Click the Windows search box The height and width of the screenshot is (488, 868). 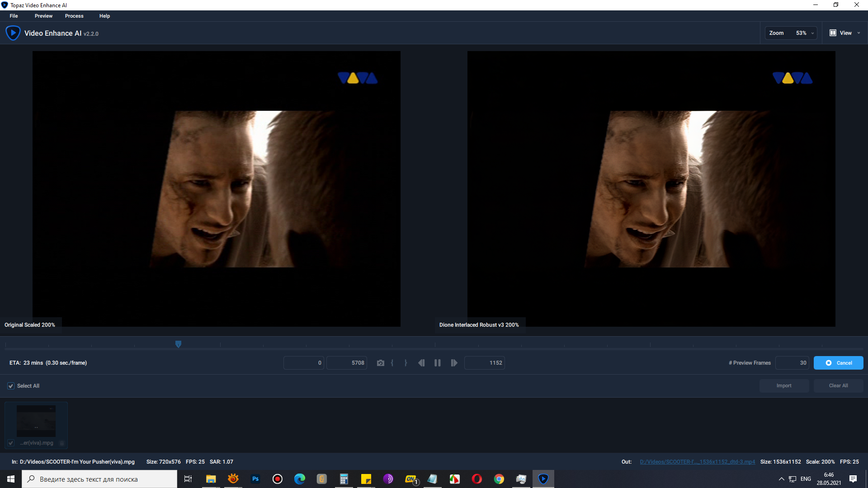tap(99, 479)
